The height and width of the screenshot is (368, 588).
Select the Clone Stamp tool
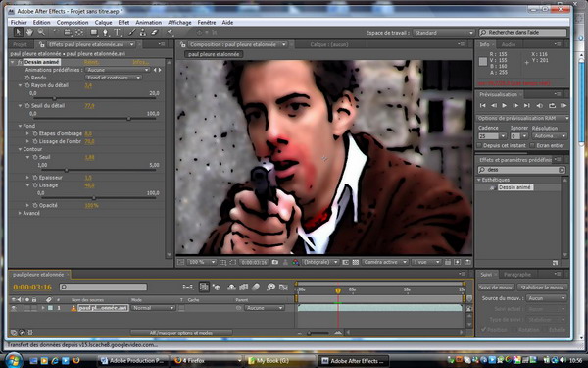(143, 33)
